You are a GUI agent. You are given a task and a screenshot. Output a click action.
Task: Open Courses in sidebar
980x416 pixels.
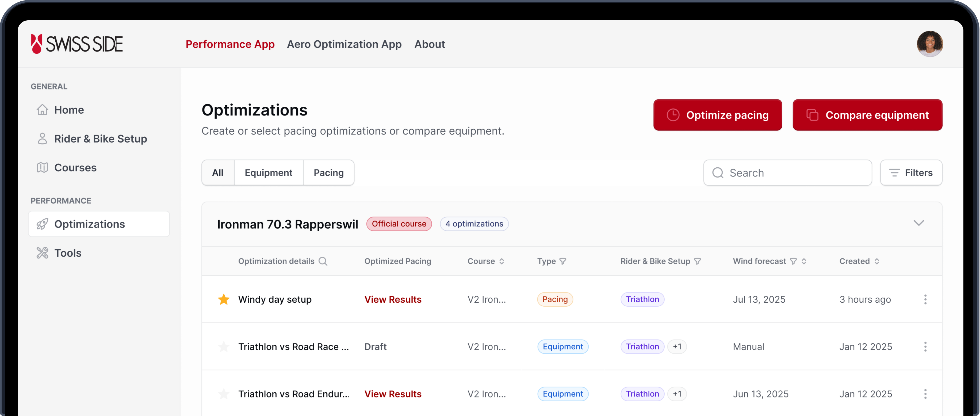(x=99, y=168)
